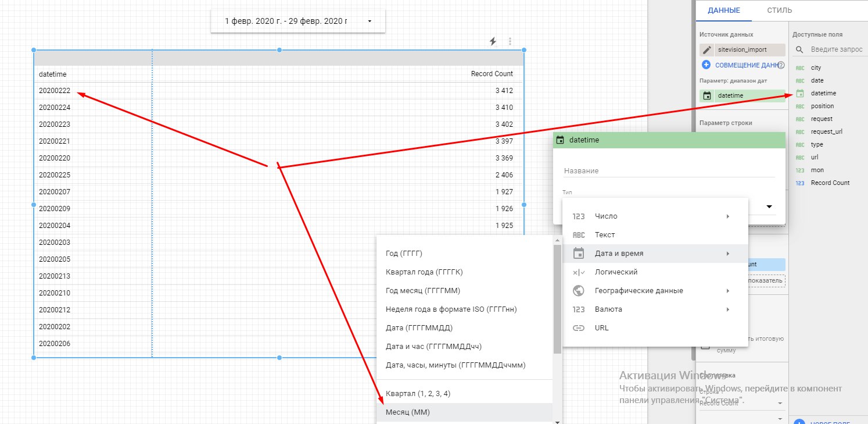Viewport: 868px width, 424px height.
Task: Choose Неделя года в формате ISO option
Action: coord(465,309)
